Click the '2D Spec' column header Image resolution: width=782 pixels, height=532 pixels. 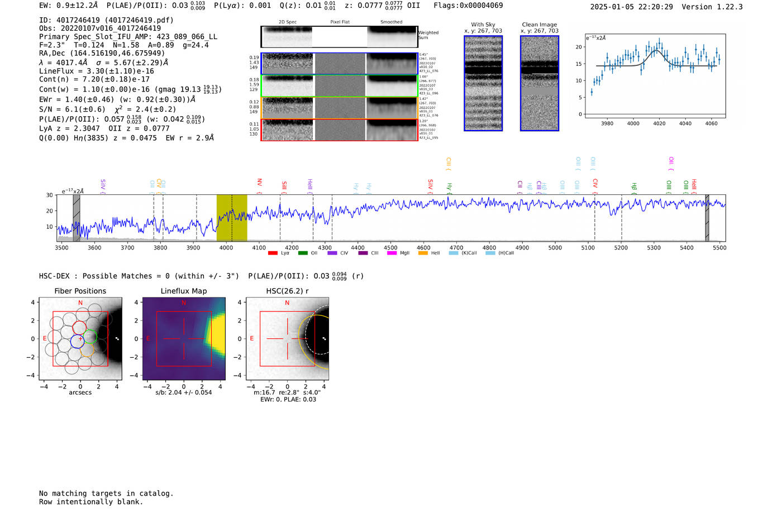[x=288, y=22]
